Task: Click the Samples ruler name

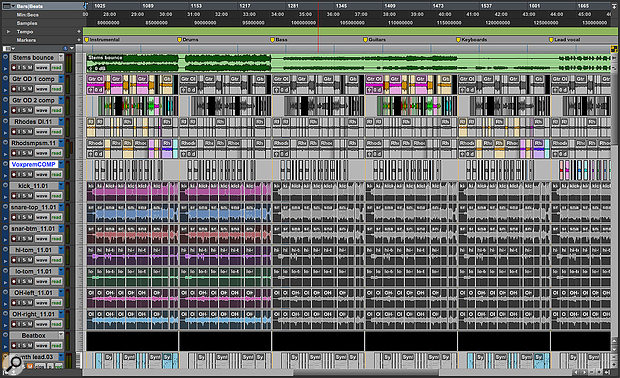Action: click(x=27, y=23)
